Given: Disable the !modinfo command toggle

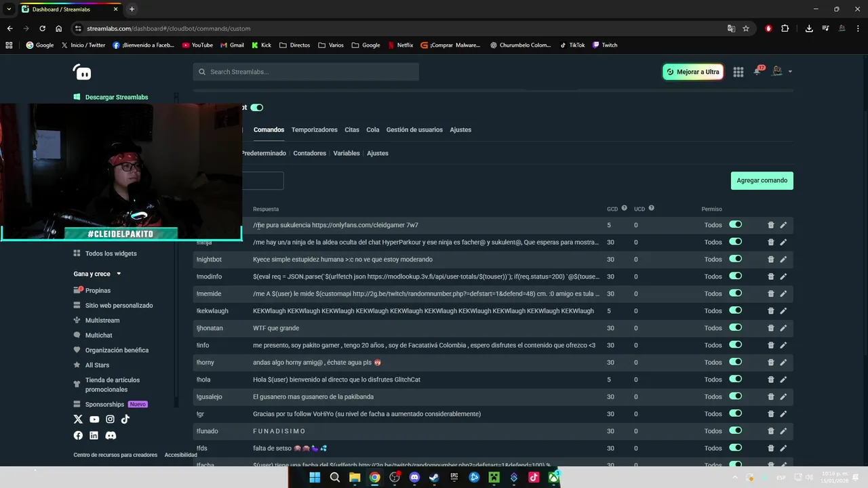Looking at the screenshot, I should tap(736, 276).
